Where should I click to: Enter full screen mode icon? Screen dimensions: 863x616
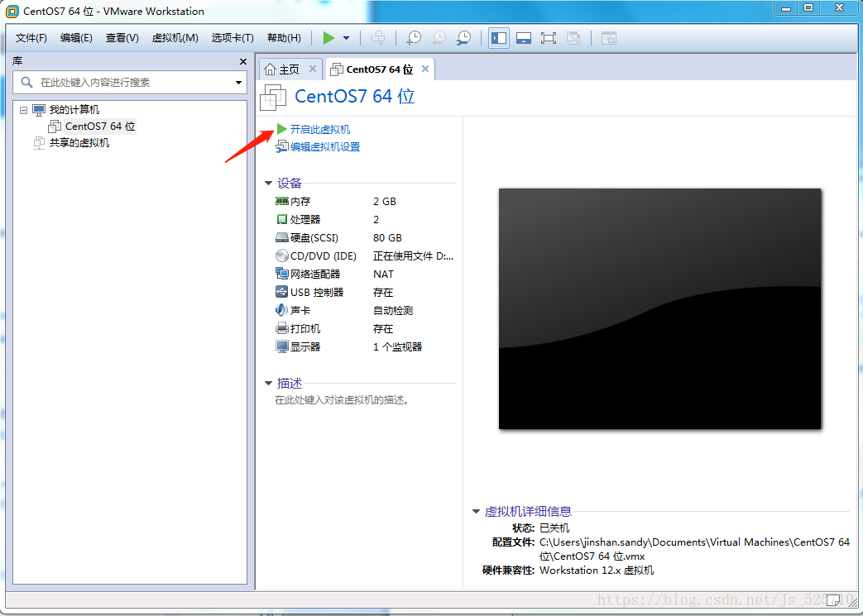[549, 38]
